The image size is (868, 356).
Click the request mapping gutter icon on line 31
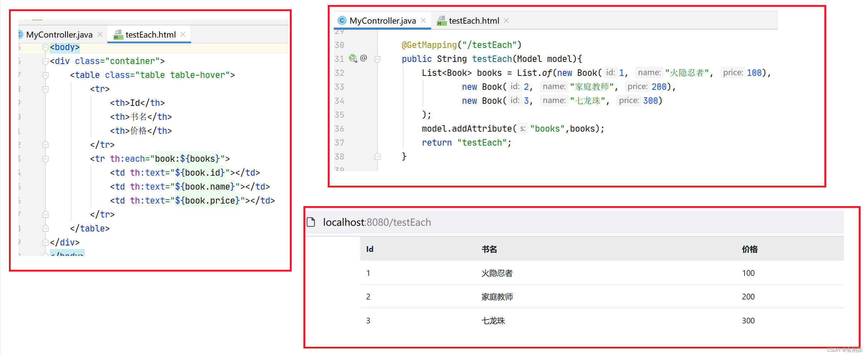(353, 58)
